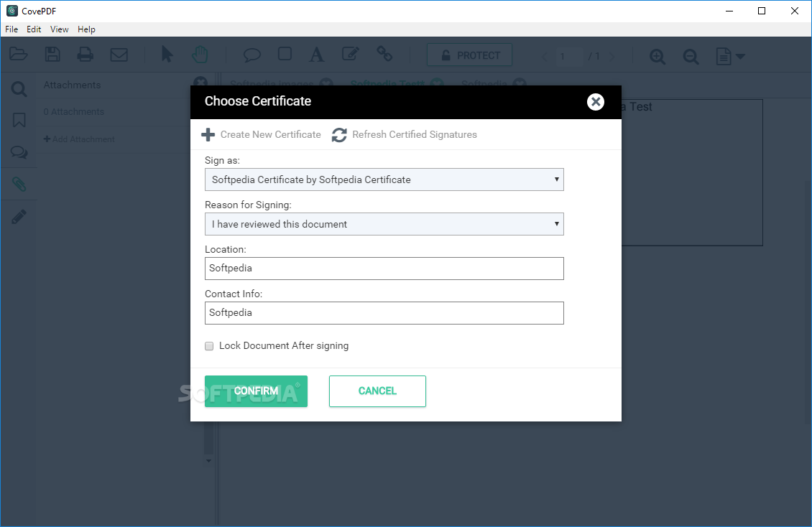Click the link chain tool icon

click(384, 54)
